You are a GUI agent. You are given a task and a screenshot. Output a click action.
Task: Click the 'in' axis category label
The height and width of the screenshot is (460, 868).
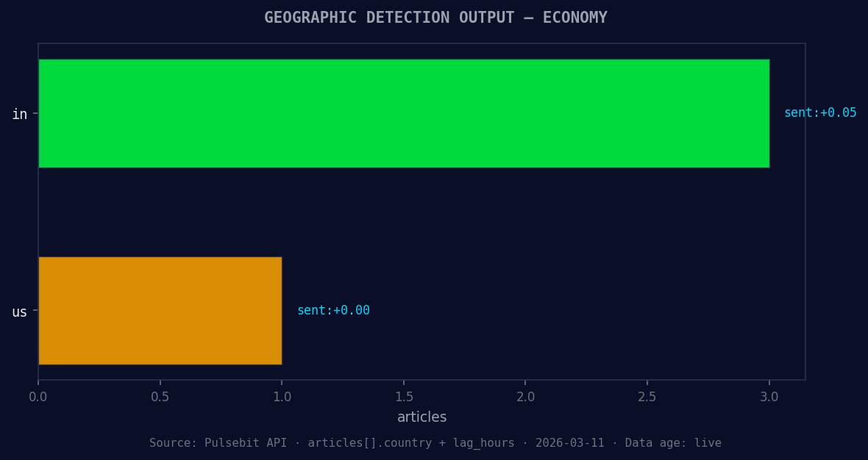[x=20, y=114]
